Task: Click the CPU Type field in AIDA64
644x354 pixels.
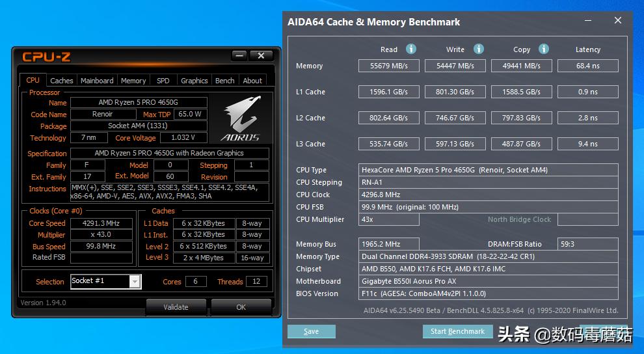Action: (489, 170)
